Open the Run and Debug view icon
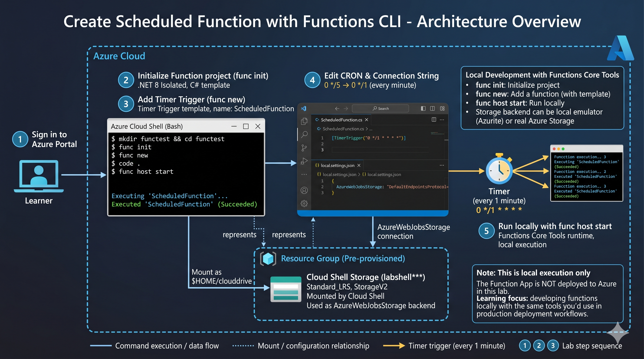 pyautogui.click(x=304, y=161)
